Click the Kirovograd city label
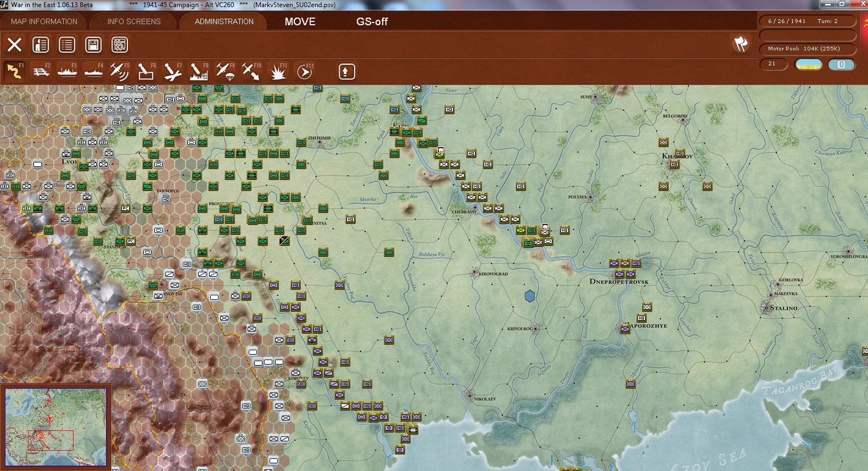 click(493, 273)
